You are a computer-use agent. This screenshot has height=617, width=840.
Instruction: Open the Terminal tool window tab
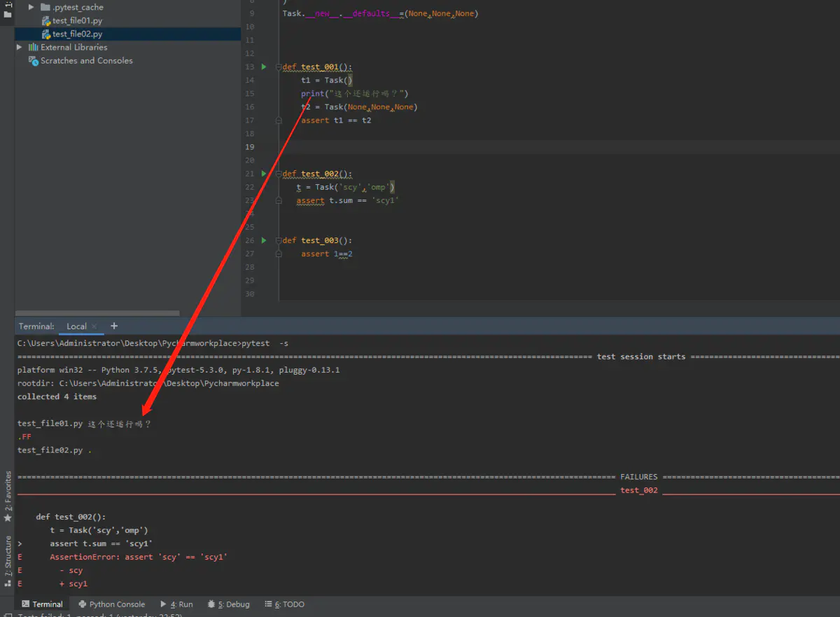(x=42, y=604)
